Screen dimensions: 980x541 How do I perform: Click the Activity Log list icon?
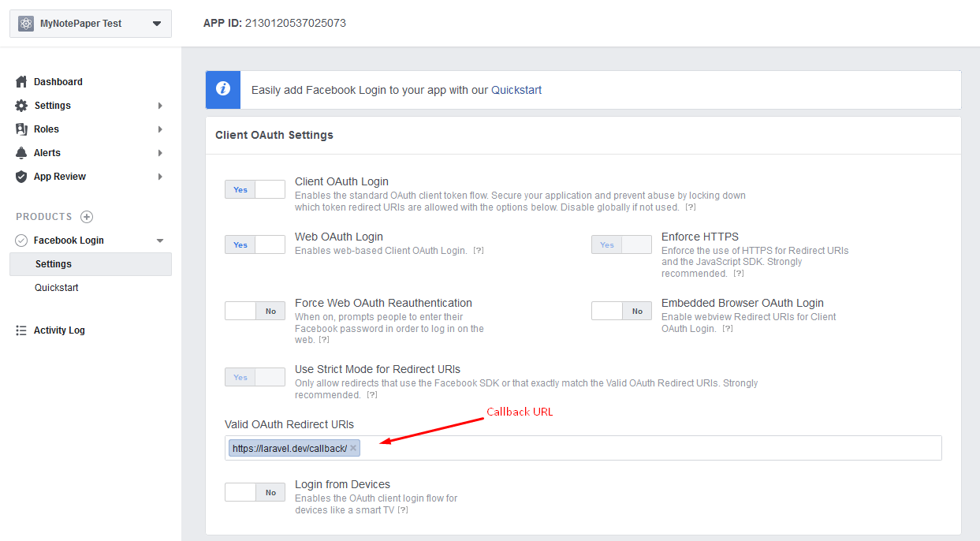click(21, 330)
